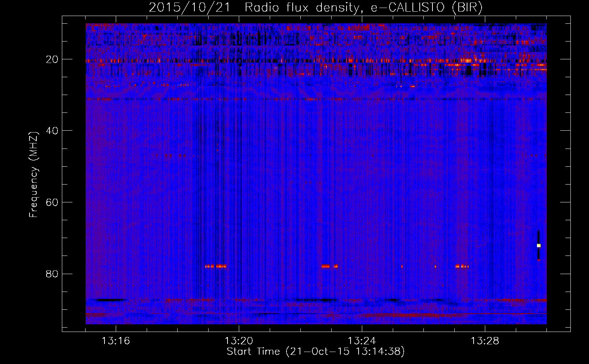Select the 13:28 time axis label
The width and height of the screenshot is (589, 364).
click(x=485, y=341)
